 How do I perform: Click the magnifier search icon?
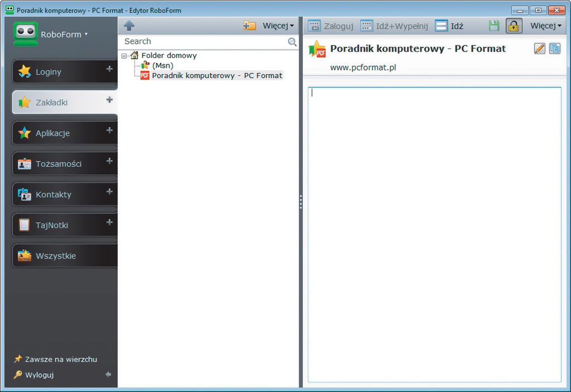coord(292,42)
